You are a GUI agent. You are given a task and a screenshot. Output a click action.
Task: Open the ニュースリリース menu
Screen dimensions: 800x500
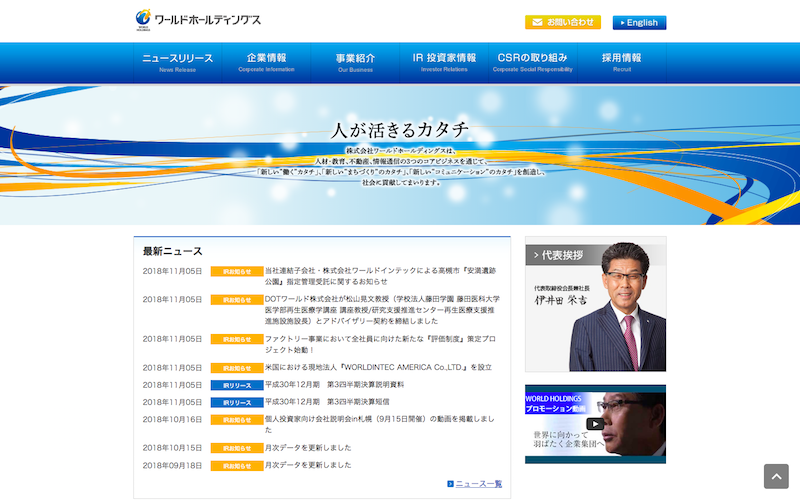click(178, 63)
